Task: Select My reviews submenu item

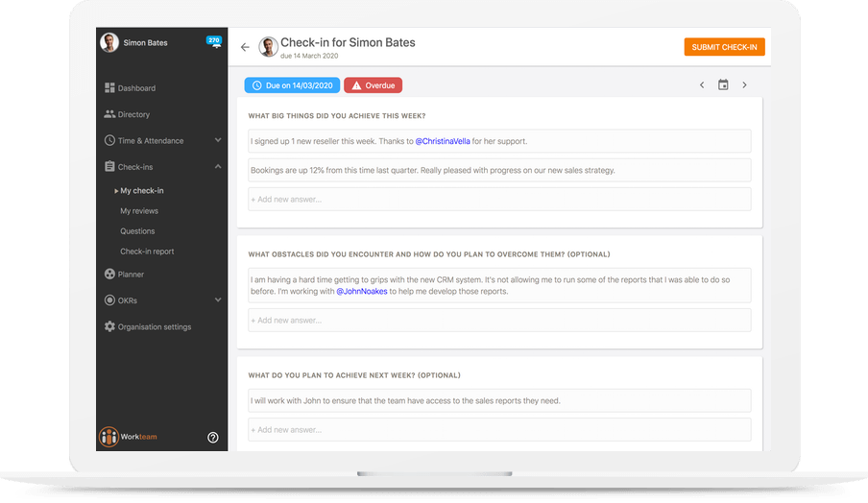Action: point(139,211)
